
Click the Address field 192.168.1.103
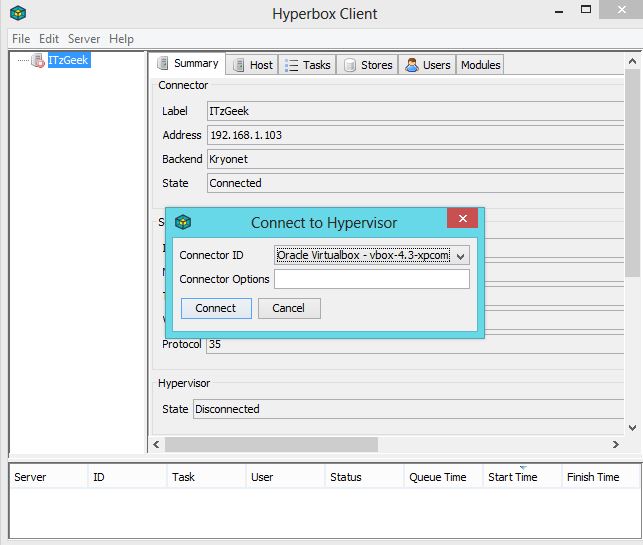click(x=415, y=135)
